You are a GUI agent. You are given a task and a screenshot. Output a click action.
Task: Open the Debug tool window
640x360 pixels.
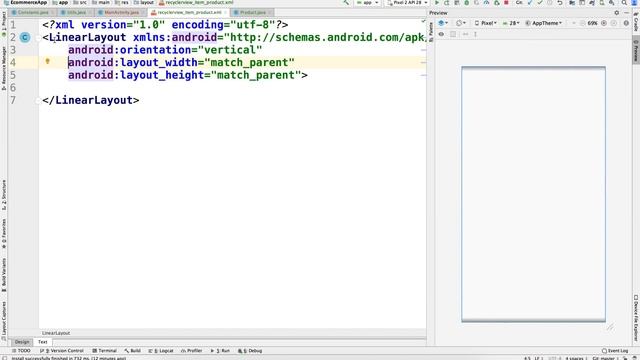point(249,351)
